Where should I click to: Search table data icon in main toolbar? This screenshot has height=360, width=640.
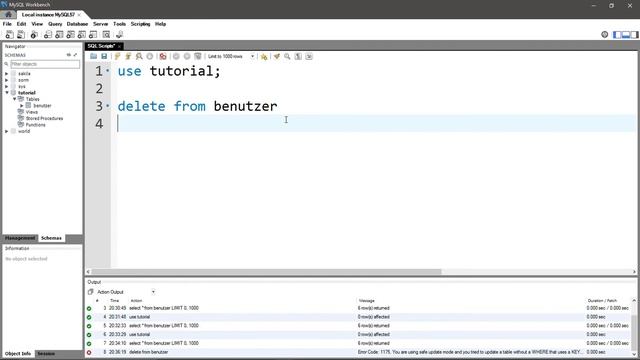(x=107, y=35)
